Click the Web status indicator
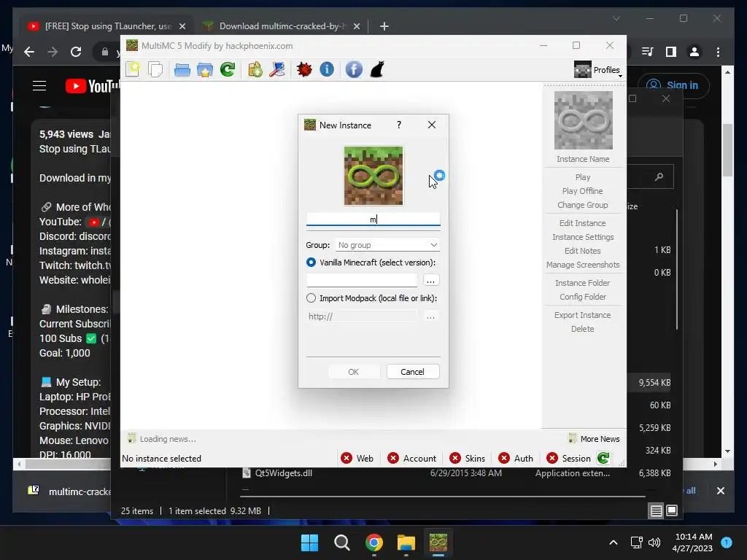 (357, 458)
